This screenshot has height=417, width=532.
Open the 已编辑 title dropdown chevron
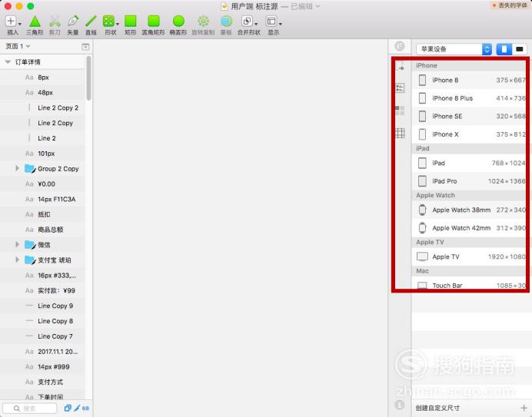pos(318,6)
